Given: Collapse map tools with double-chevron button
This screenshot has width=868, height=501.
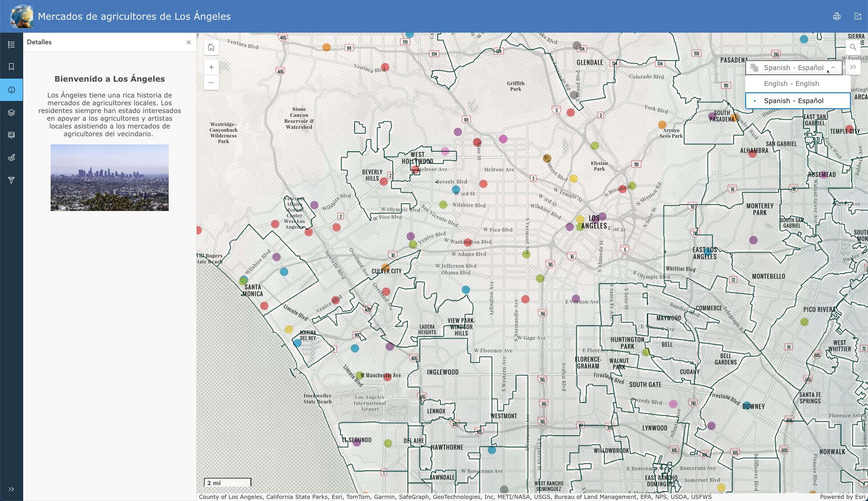Looking at the screenshot, I should coord(853,67).
